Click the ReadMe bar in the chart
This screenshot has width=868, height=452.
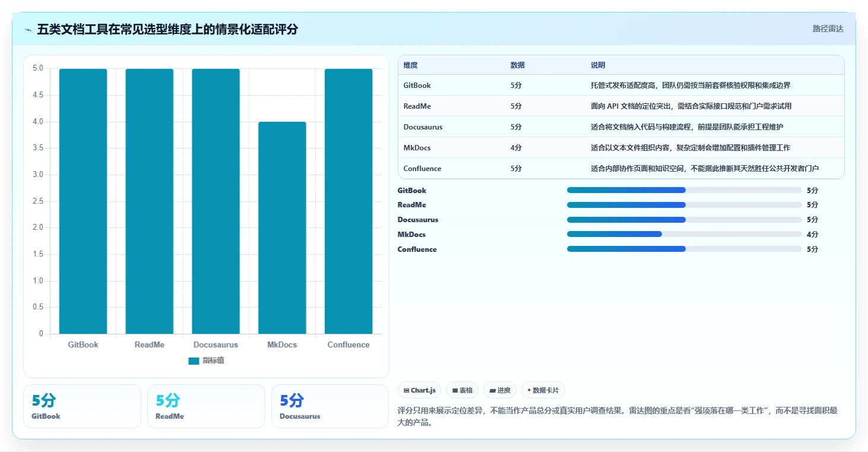pos(150,201)
